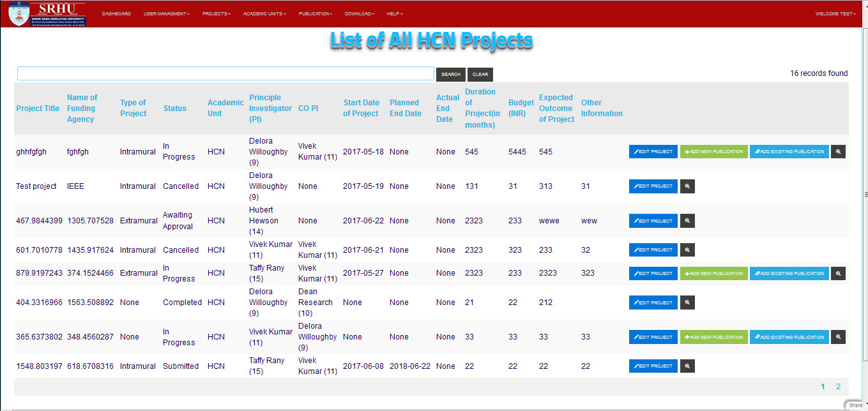Viewport: 868px width, 411px height.
Task: Add existing publication to project 879.9197243
Action: pyautogui.click(x=789, y=273)
